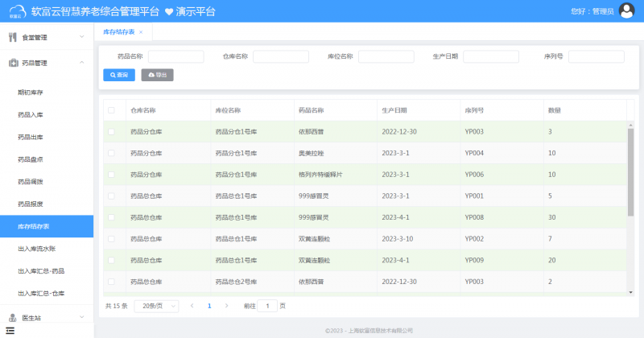Click the 医生站 doctor icon
Screen dimensions: 644x338
tap(12, 318)
